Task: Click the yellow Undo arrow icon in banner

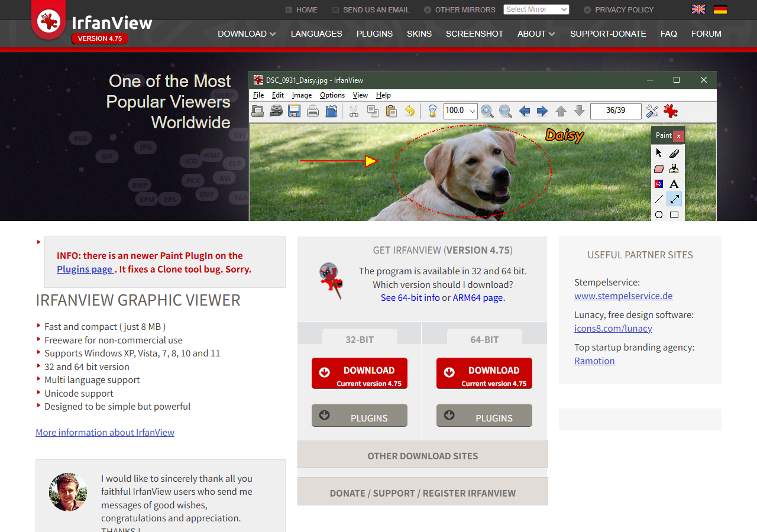Action: pyautogui.click(x=409, y=111)
